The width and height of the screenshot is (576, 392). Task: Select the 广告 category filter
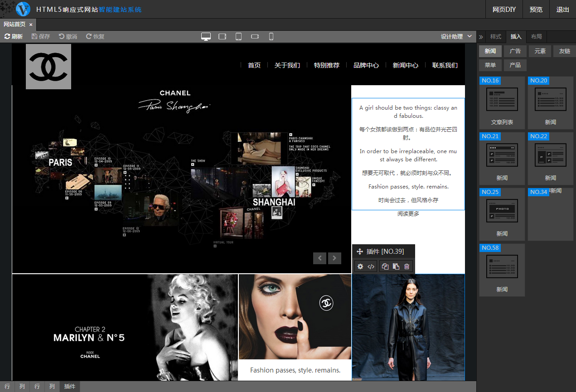click(515, 51)
